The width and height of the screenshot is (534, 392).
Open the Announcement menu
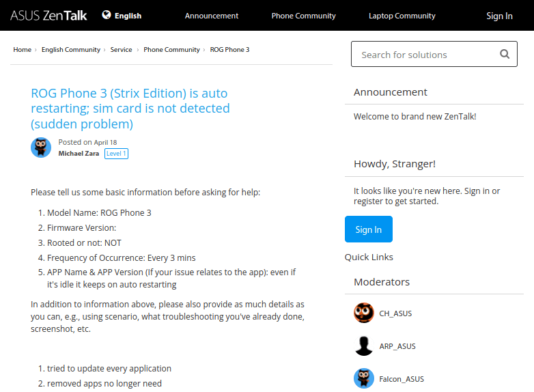click(212, 16)
